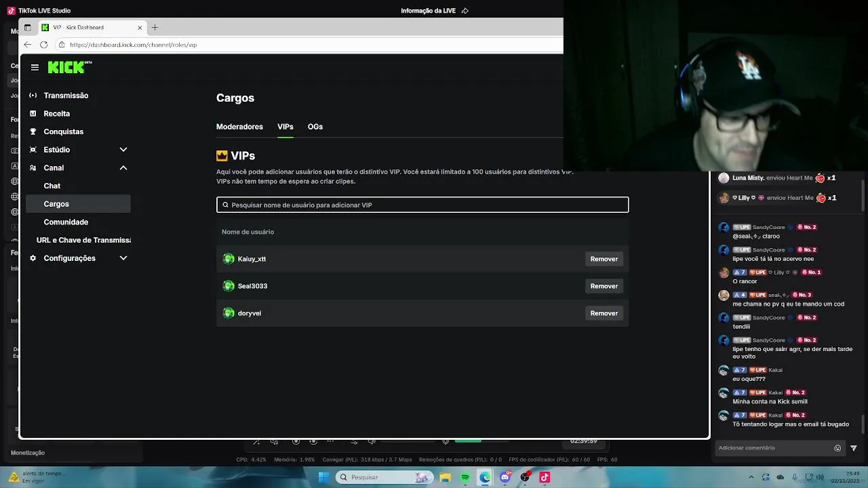Switch to the OGs tab

coord(315,127)
